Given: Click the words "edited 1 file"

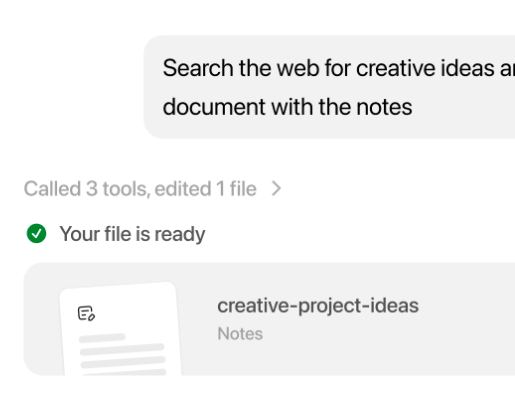Looking at the screenshot, I should (x=206, y=189).
